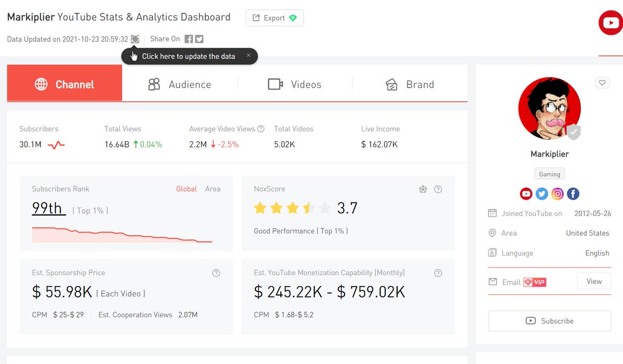Click the joined date 2012-05-26
The height and width of the screenshot is (364, 623).
pos(593,213)
